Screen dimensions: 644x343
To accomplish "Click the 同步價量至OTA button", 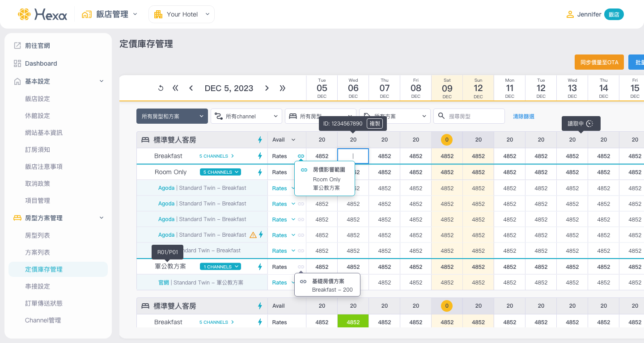I will [x=599, y=63].
